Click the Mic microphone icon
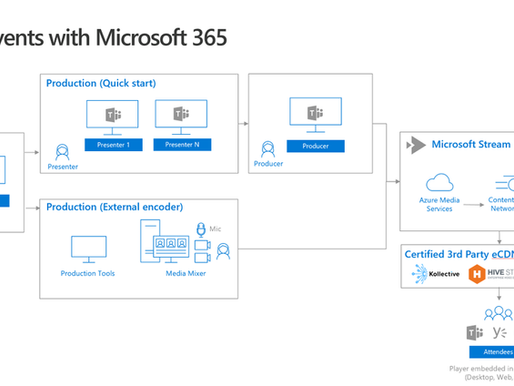 point(201,230)
